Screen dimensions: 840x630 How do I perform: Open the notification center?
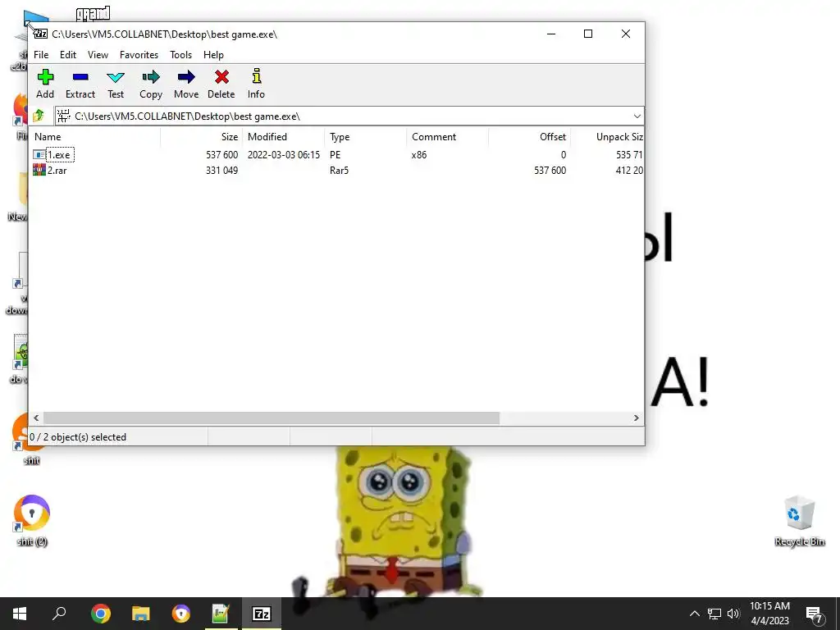(815, 614)
